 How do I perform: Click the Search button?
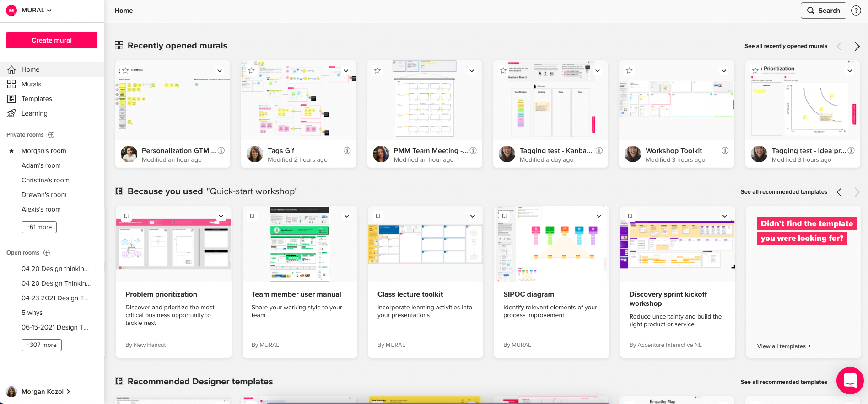[824, 11]
